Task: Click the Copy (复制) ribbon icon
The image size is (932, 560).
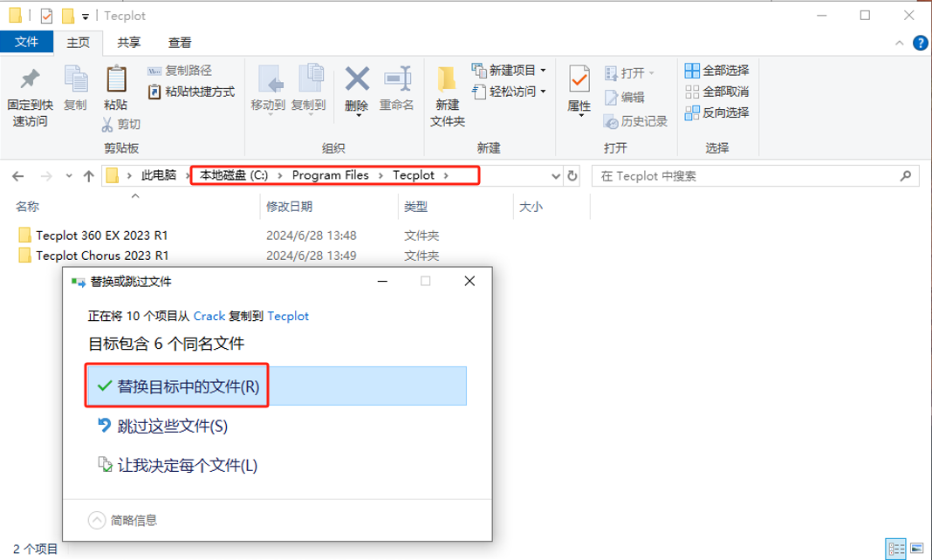Action: click(x=76, y=79)
